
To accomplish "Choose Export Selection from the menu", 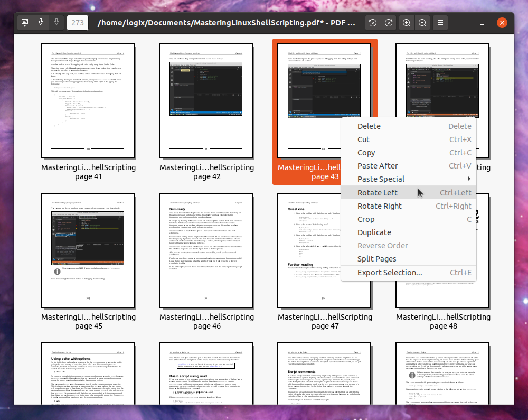I will click(x=389, y=272).
